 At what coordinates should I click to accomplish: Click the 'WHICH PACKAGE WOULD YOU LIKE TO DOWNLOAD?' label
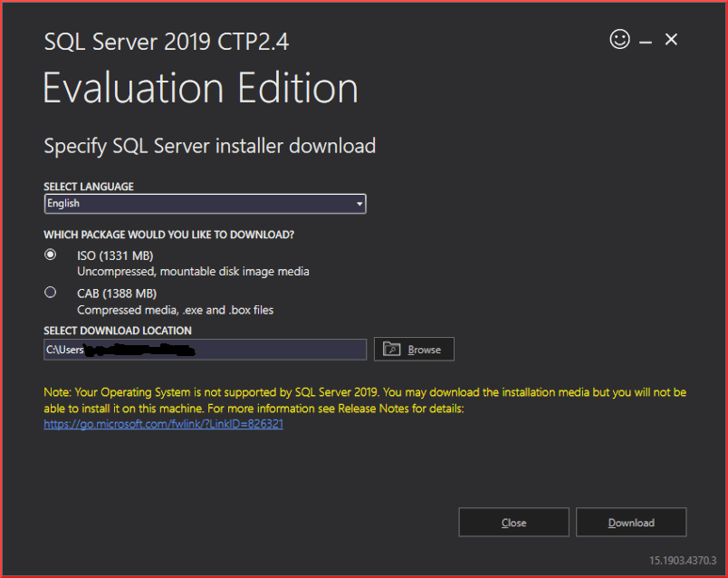169,235
